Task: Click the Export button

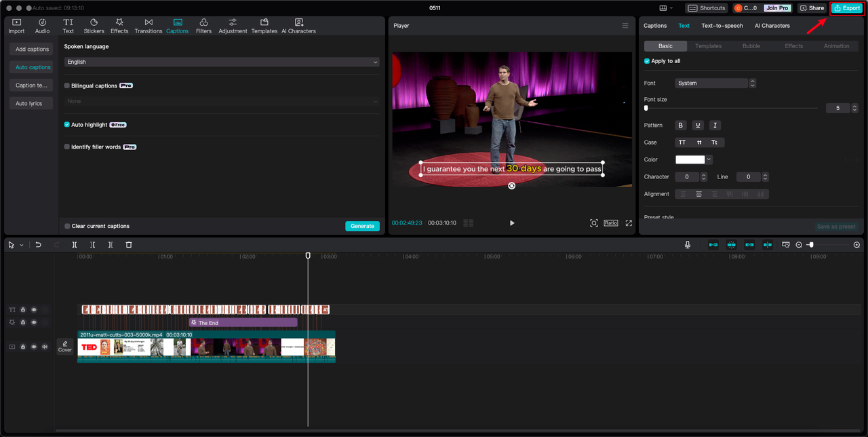Action: pos(846,8)
